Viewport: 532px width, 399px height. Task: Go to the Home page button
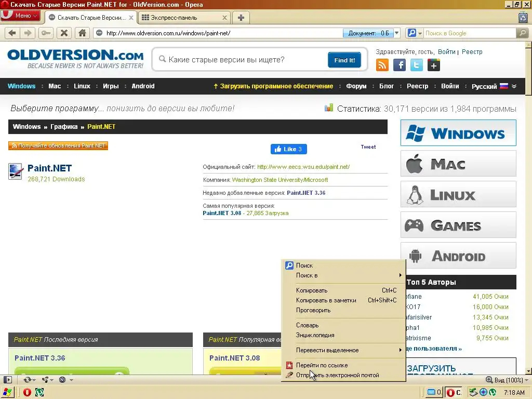82,33
